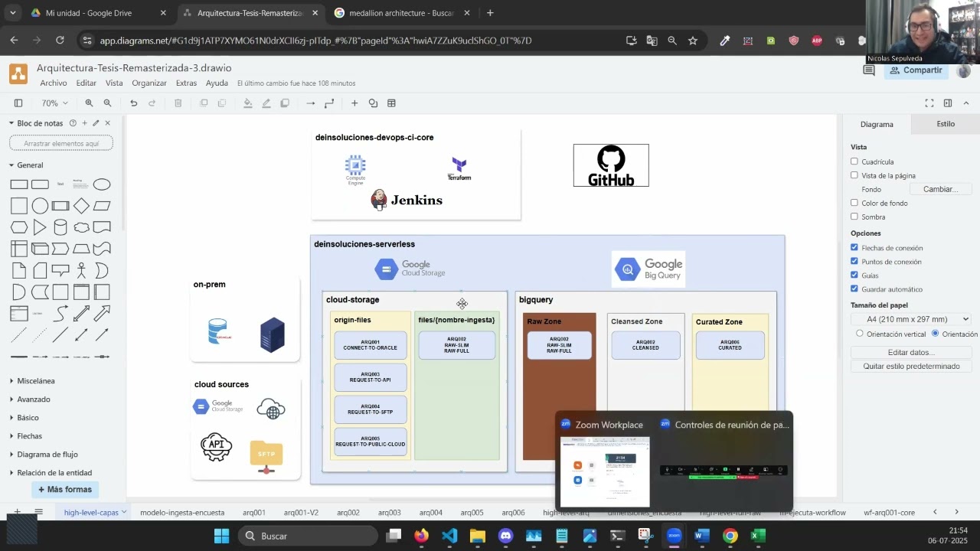This screenshot has width=980, height=551.
Task: Enable the Sombra checkbox
Action: [854, 217]
